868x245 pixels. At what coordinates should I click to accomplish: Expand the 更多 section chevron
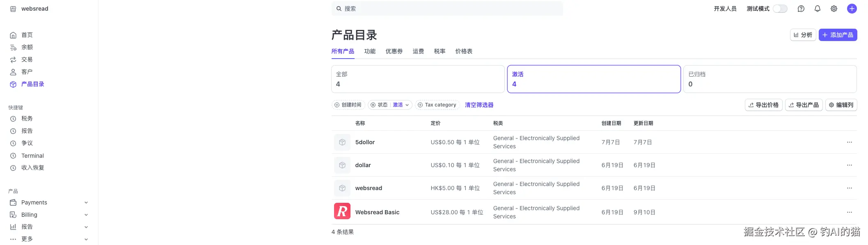(x=86, y=239)
